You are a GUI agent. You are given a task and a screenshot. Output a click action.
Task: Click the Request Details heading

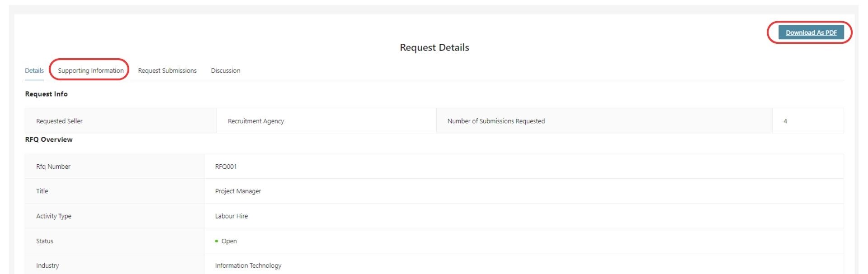coord(434,47)
